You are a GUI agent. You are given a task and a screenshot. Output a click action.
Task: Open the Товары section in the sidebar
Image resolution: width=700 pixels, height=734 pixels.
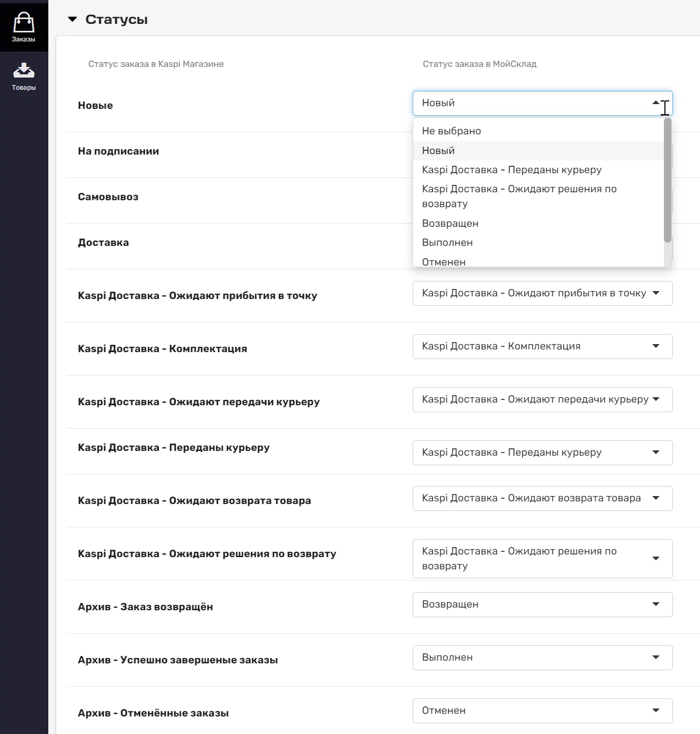coord(24,76)
